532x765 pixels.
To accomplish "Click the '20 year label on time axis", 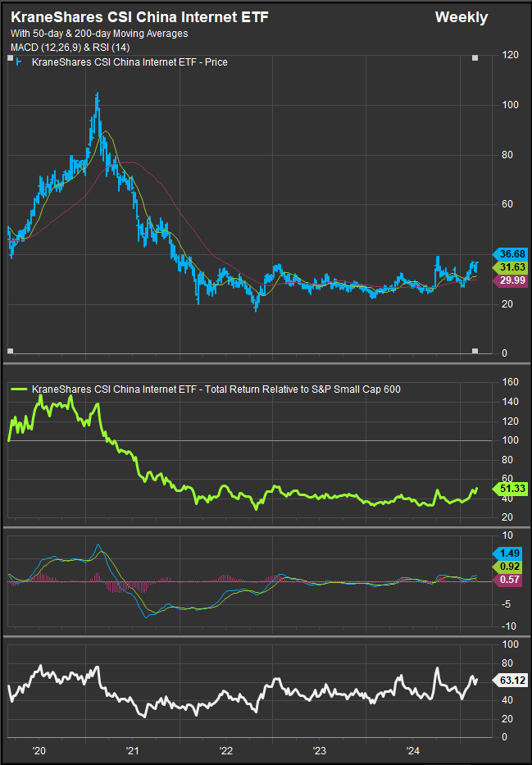I will click(39, 749).
